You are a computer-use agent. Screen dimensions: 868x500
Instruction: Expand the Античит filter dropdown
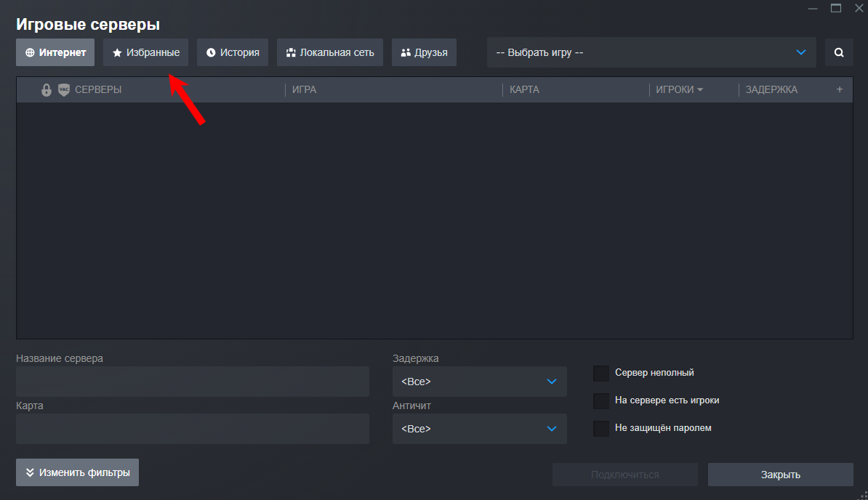pos(479,429)
